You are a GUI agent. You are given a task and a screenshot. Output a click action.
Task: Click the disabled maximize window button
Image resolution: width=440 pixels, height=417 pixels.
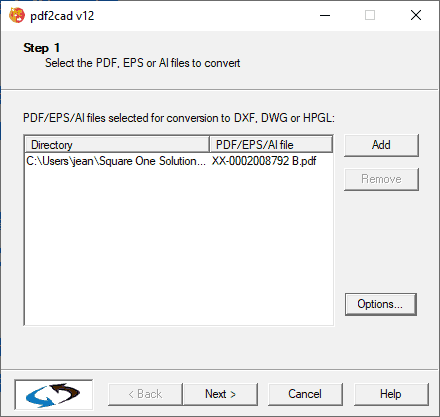tap(370, 15)
